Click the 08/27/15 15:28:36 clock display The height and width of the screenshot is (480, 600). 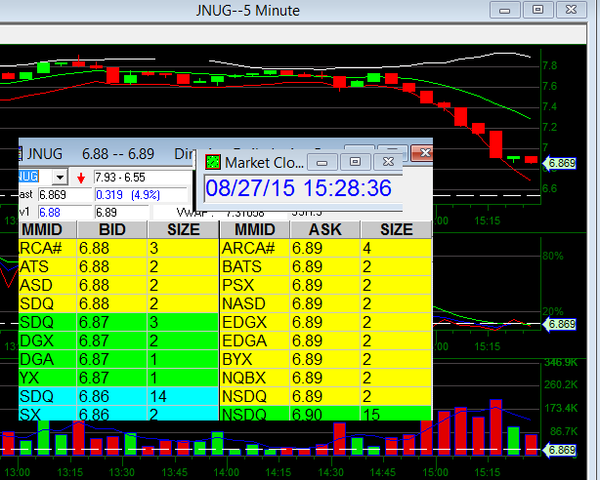298,188
